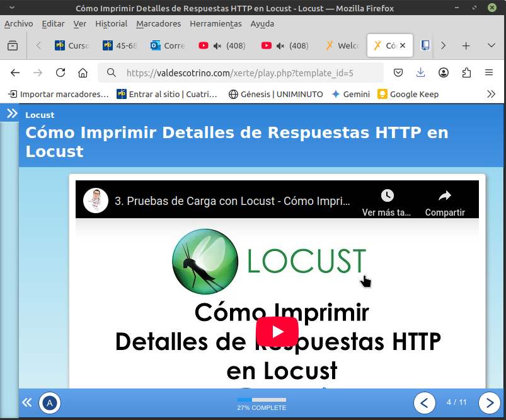Click the 4 / 11 page counter

456,402
